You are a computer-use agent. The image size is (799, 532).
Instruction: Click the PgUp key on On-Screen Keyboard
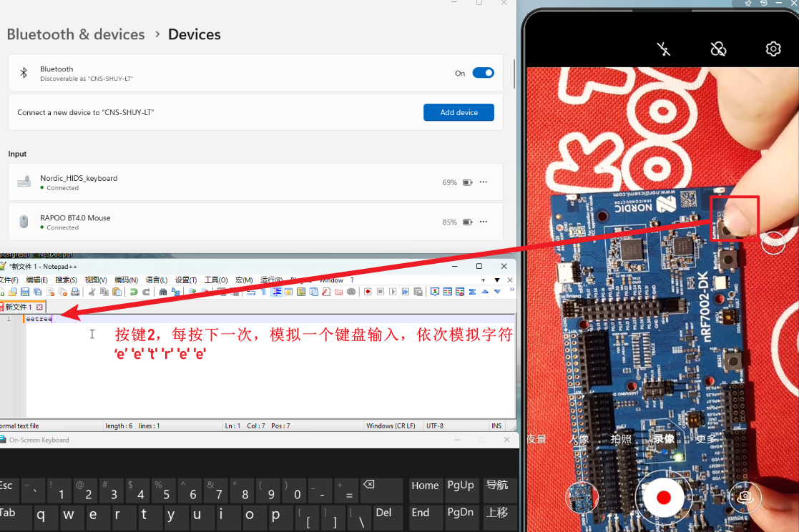pos(461,491)
